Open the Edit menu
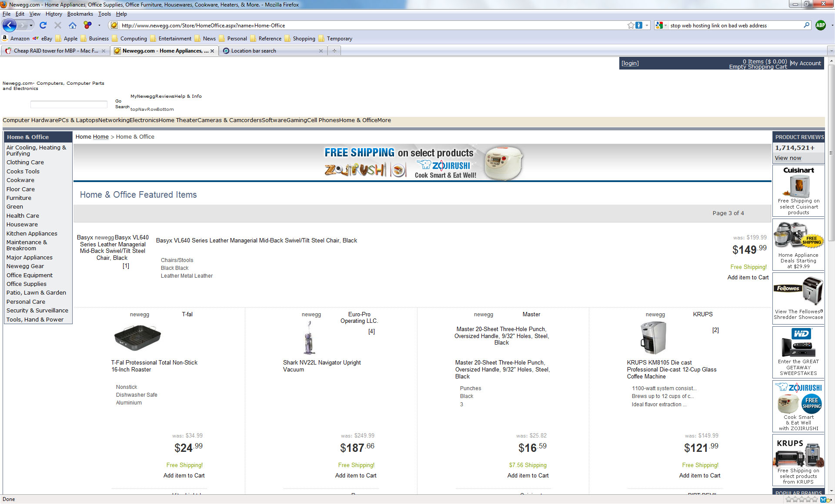Viewport: 835px width, 504px height. pos(20,14)
